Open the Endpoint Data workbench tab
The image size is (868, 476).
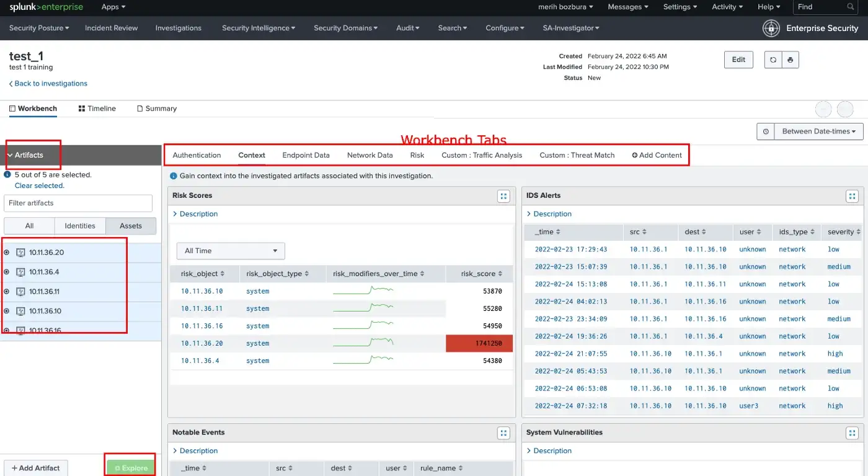[x=306, y=155]
